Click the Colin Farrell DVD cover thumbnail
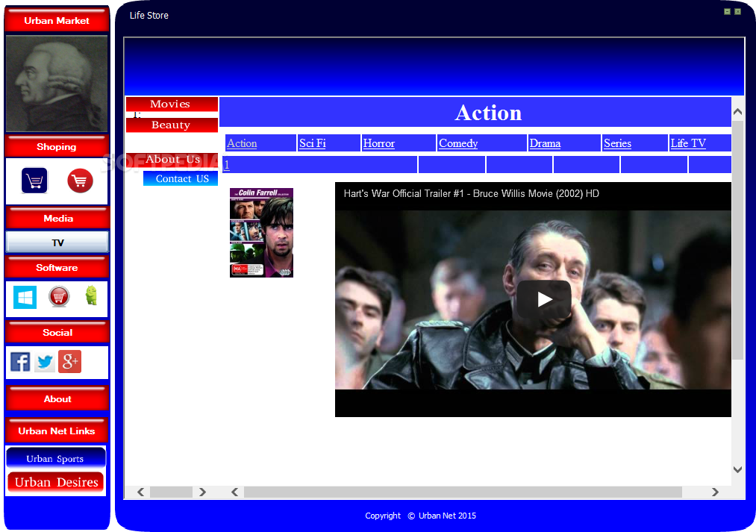The width and height of the screenshot is (756, 532). coord(261,232)
